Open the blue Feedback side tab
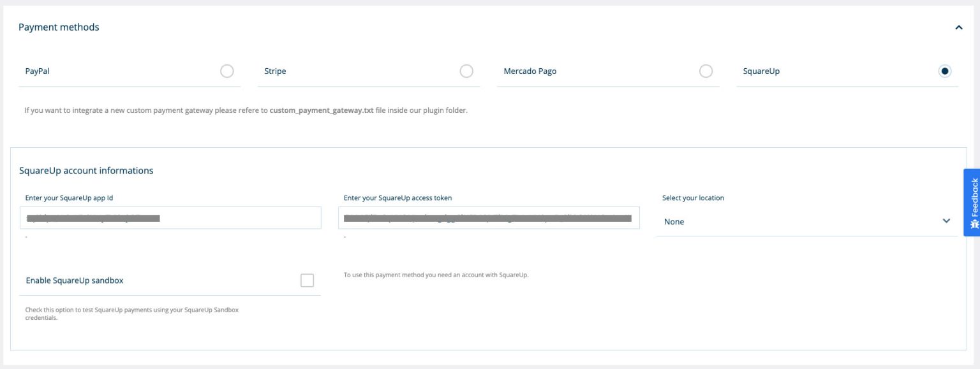The image size is (980, 369). click(x=972, y=198)
